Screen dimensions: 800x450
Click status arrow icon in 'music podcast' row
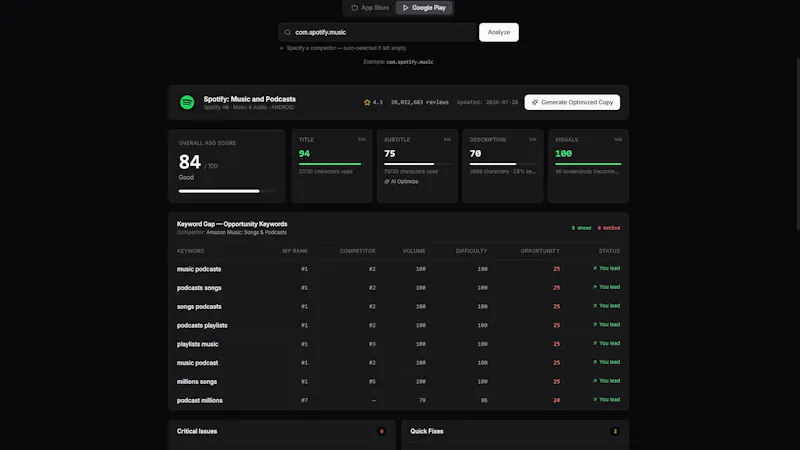pos(594,362)
